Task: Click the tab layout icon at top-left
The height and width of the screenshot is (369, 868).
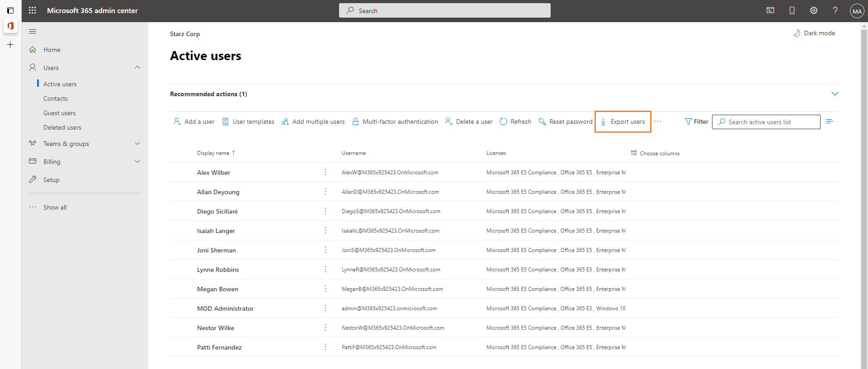Action: (x=10, y=10)
